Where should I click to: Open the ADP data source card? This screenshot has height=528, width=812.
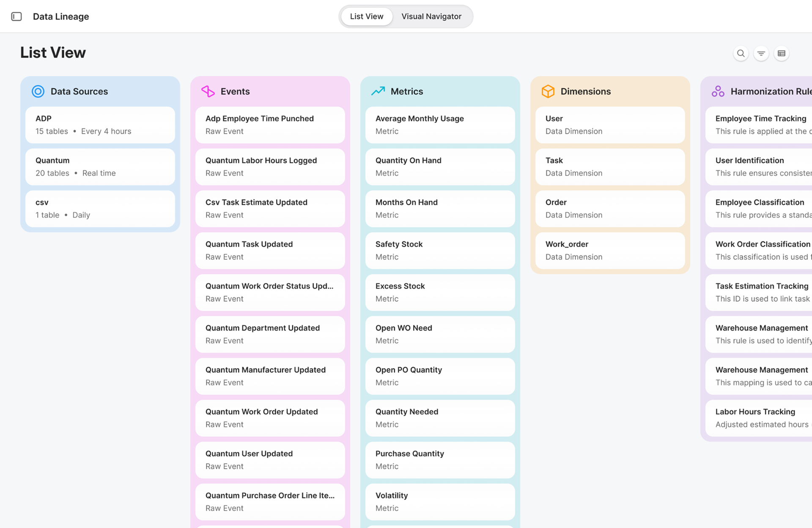point(100,125)
